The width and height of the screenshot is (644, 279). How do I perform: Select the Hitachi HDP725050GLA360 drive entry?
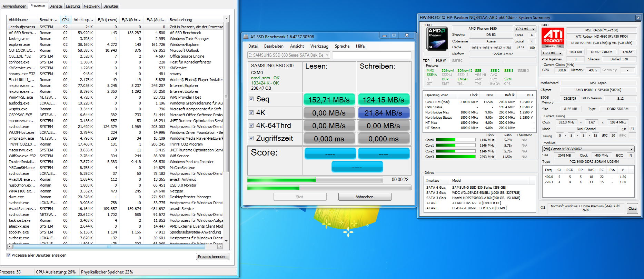click(479, 198)
